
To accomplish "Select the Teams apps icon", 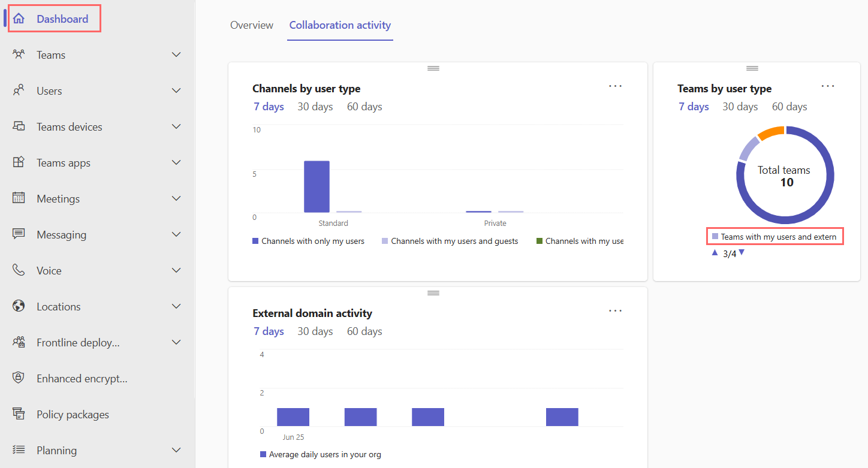I will (x=19, y=162).
